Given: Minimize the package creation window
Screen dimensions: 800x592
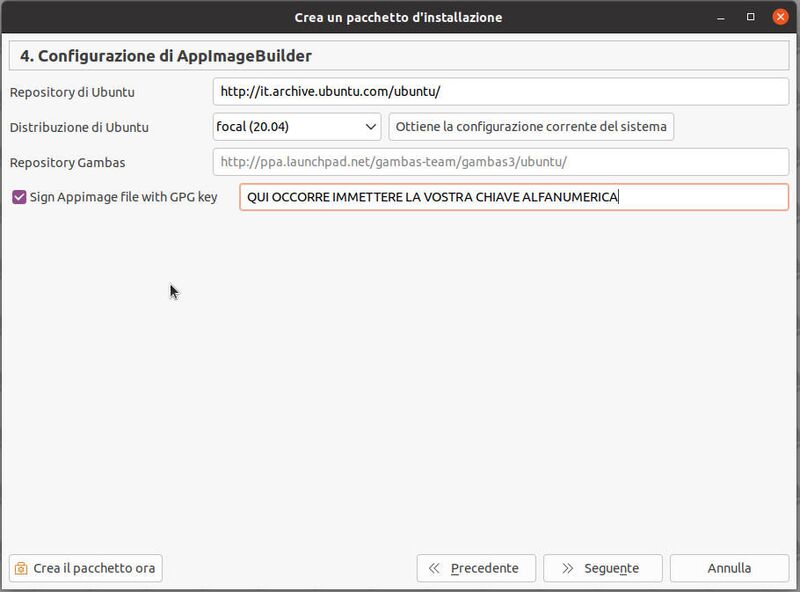Looking at the screenshot, I should point(721,18).
